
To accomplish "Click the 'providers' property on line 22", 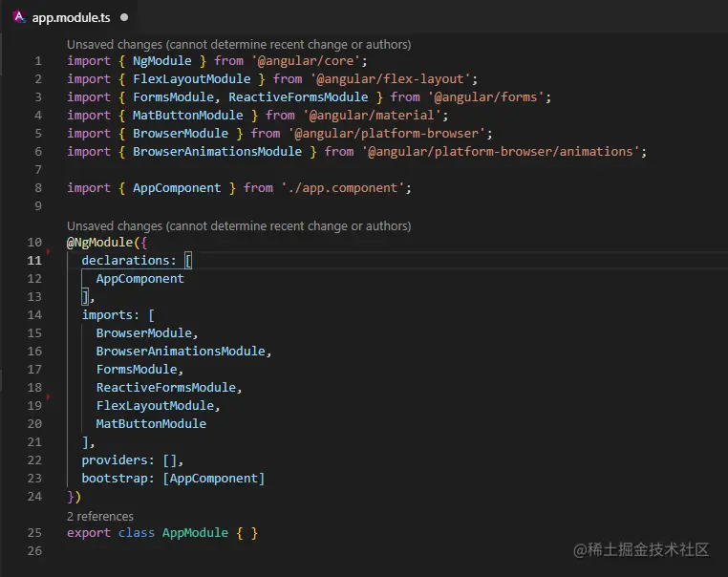I will 115,460.
